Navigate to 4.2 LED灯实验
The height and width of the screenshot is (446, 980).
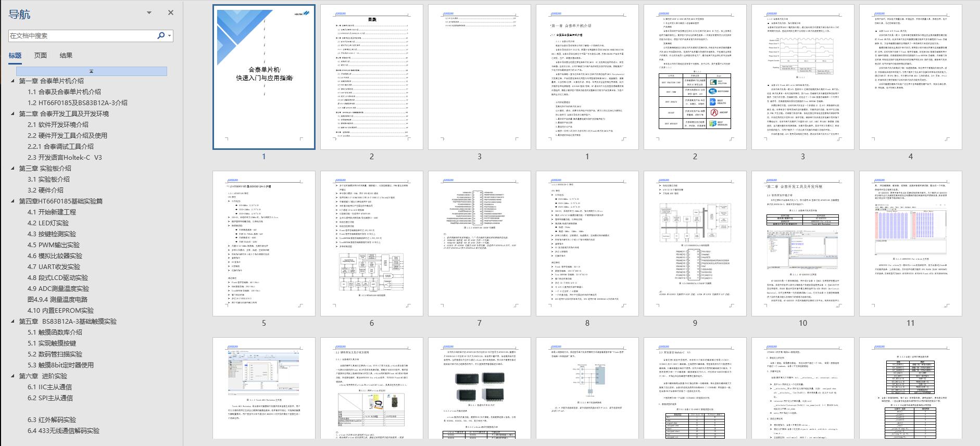(48, 223)
